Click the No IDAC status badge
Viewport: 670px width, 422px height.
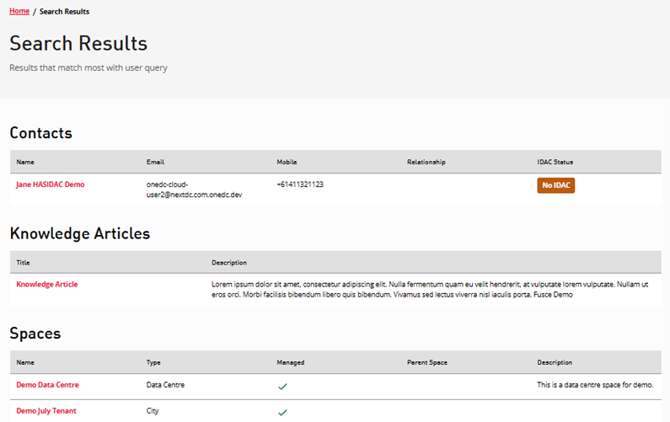click(x=556, y=185)
